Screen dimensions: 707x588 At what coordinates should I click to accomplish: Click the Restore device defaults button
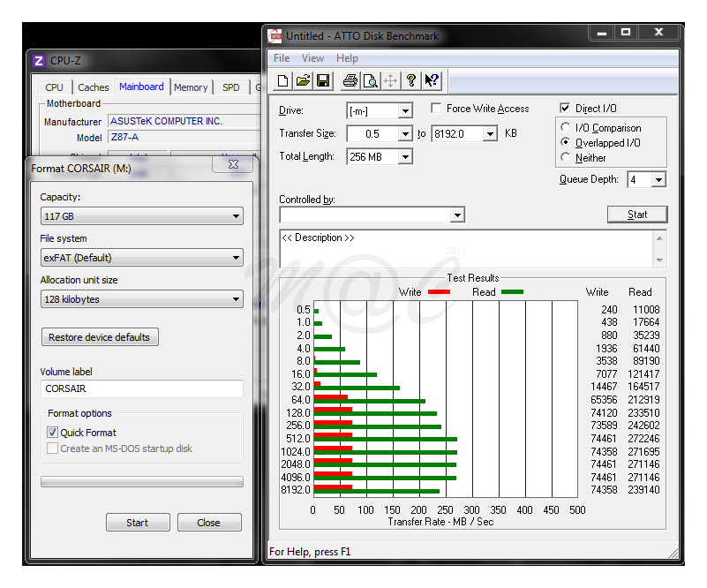(100, 337)
